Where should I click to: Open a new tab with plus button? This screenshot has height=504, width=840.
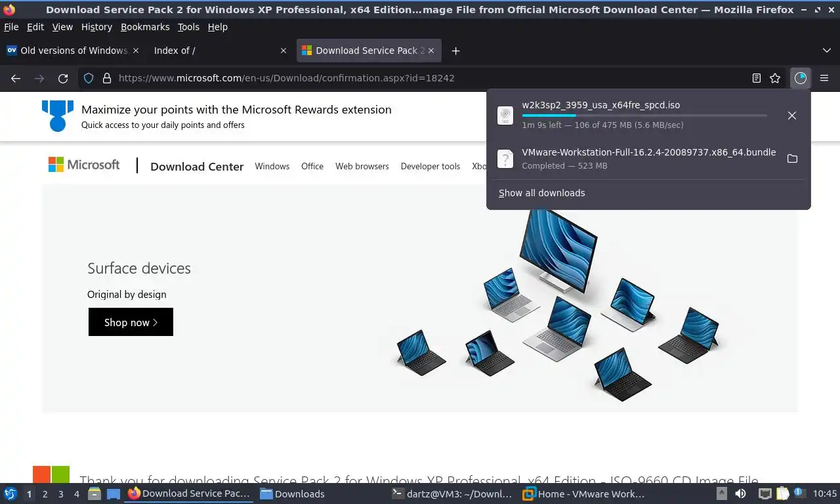pyautogui.click(x=455, y=51)
